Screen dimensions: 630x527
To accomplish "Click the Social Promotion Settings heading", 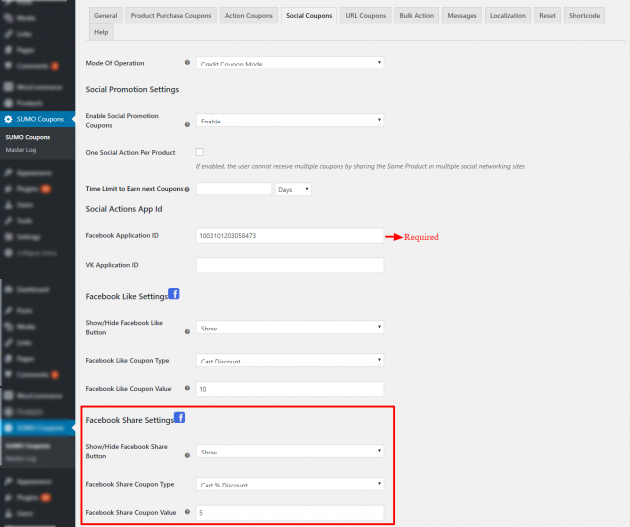I will [x=132, y=90].
